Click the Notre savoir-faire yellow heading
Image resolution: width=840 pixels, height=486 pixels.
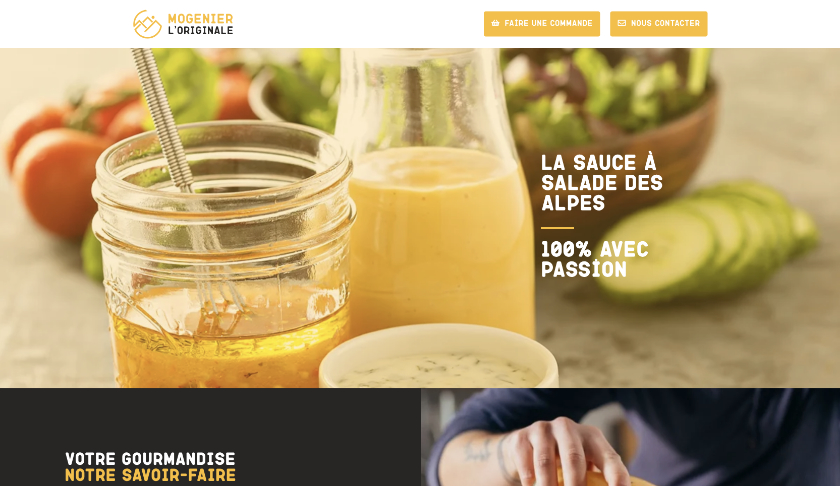pyautogui.click(x=150, y=475)
